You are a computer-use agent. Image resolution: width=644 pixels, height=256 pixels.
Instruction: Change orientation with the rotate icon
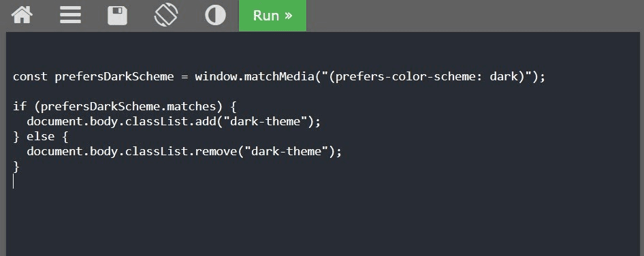[x=166, y=15]
